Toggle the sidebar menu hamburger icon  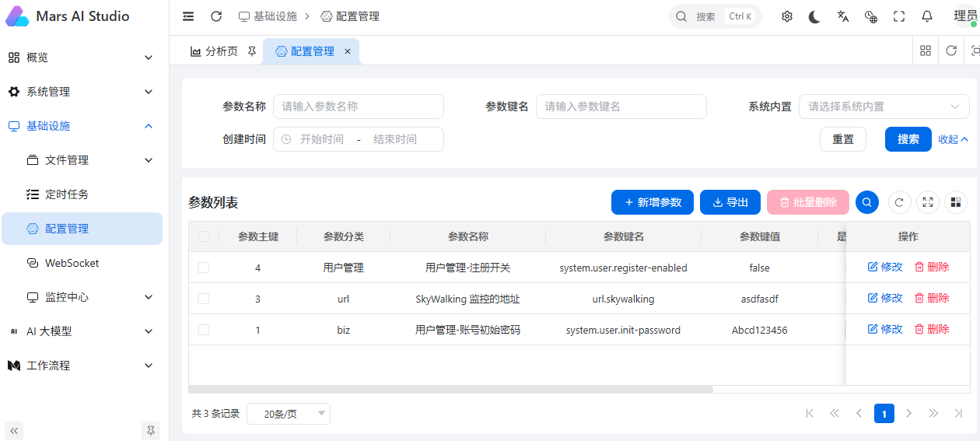[x=188, y=16]
